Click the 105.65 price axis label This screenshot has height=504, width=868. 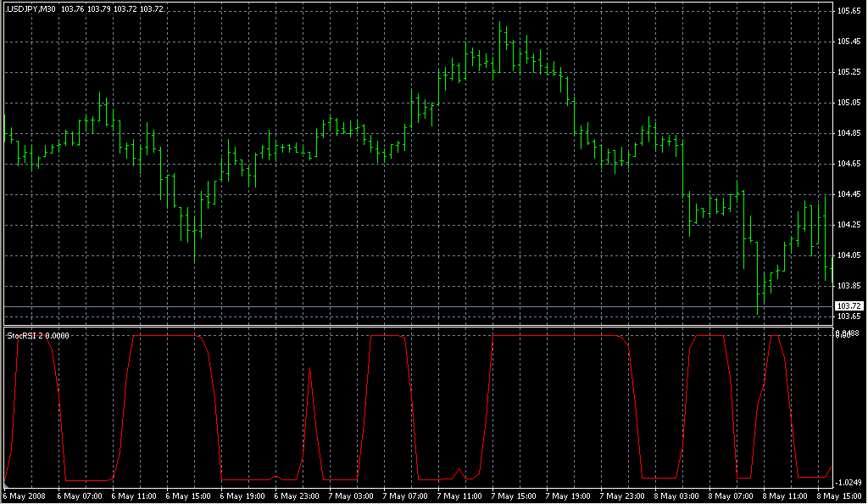coord(849,11)
